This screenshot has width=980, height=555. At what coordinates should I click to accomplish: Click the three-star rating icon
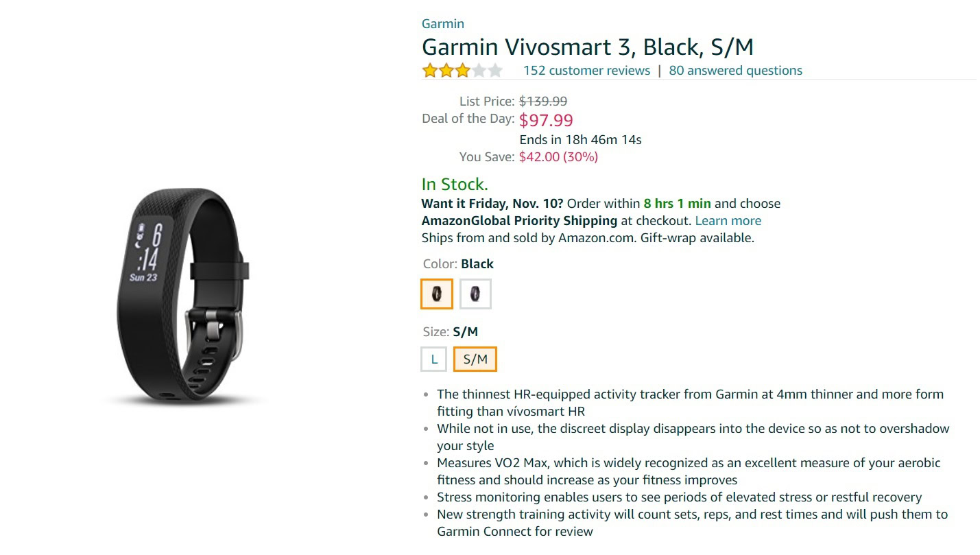(x=462, y=71)
